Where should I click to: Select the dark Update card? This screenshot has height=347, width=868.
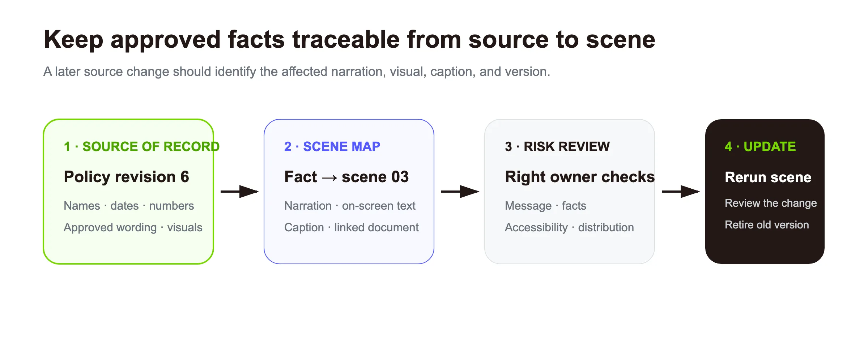tap(765, 192)
